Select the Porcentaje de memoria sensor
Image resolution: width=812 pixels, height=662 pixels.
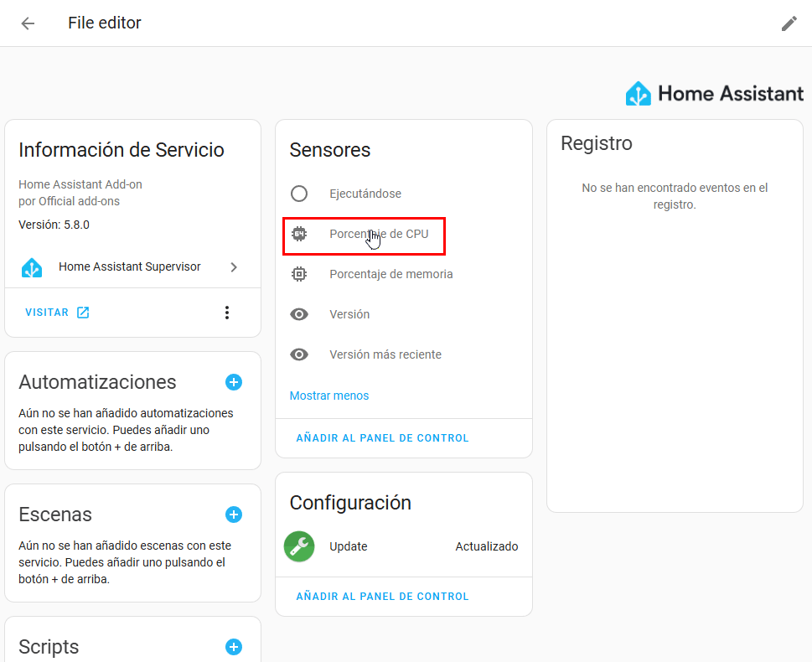point(390,274)
